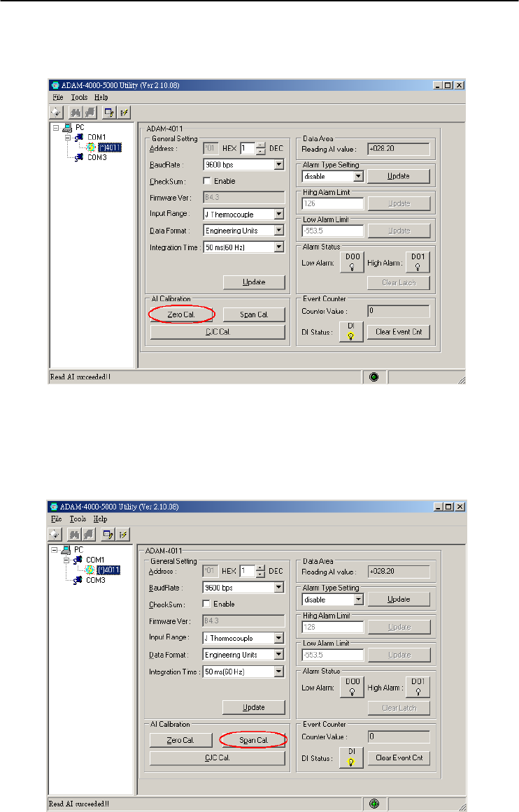Click the 4011 module icon in top window tree

91,147
